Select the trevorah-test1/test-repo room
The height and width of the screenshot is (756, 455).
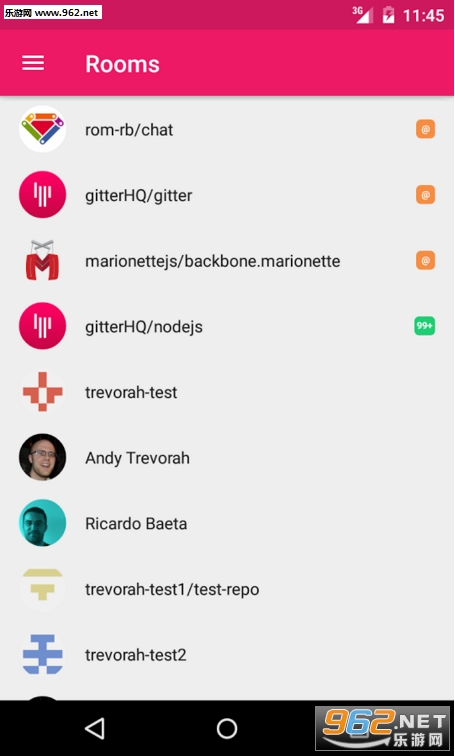228,589
